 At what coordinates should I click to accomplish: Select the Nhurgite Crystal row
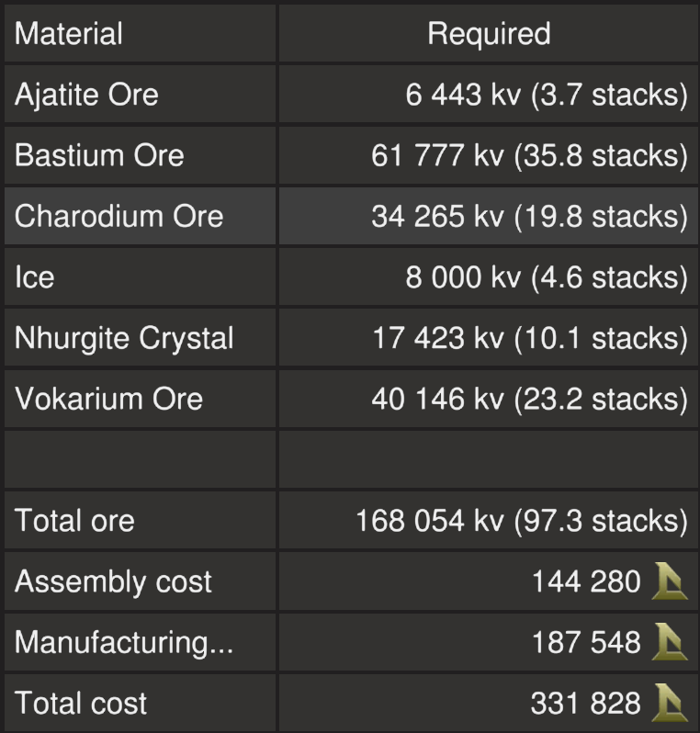point(124,338)
